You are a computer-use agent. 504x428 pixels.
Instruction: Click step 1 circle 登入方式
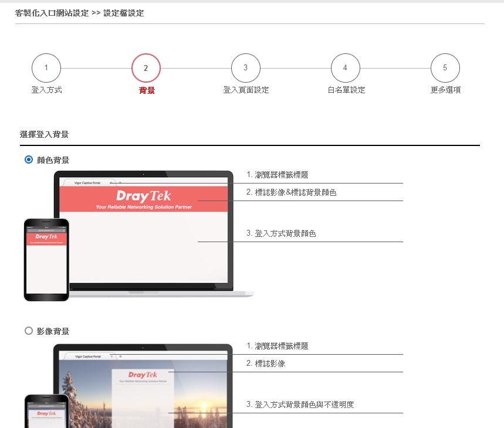click(46, 68)
